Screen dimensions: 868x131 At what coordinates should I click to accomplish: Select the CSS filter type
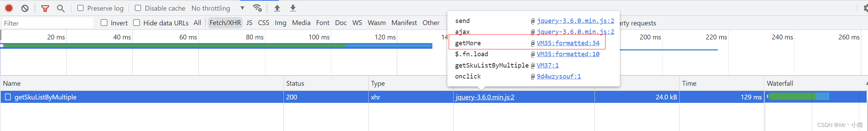(264, 23)
